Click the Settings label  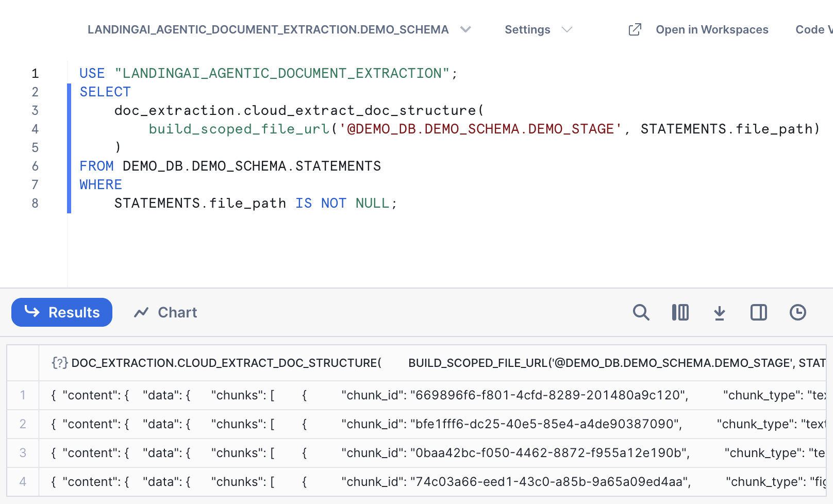(527, 29)
